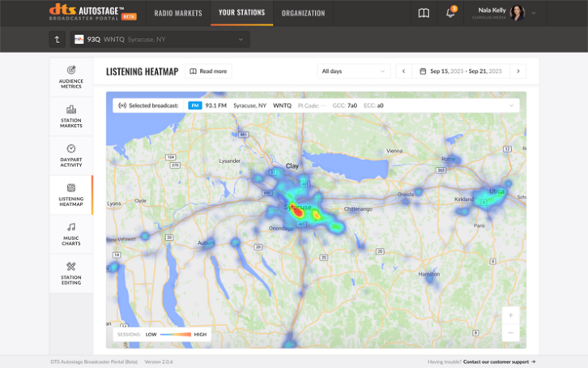Expand the Selected broadcast bar chevron
The height and width of the screenshot is (368, 588).
click(x=511, y=105)
